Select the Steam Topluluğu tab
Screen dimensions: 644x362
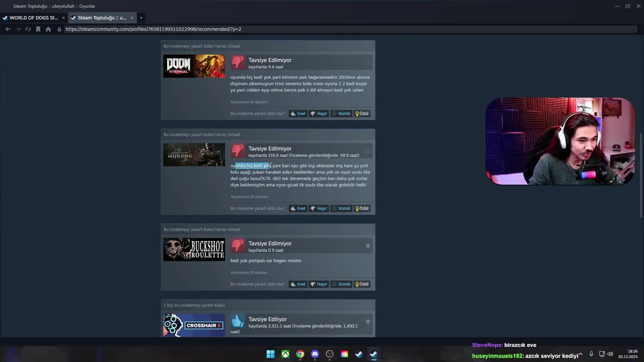click(x=102, y=18)
